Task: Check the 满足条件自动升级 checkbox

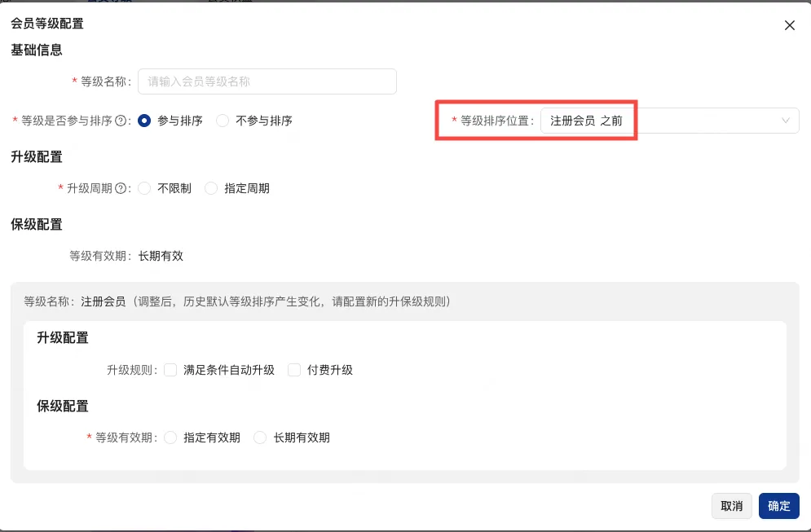Action: [x=170, y=370]
